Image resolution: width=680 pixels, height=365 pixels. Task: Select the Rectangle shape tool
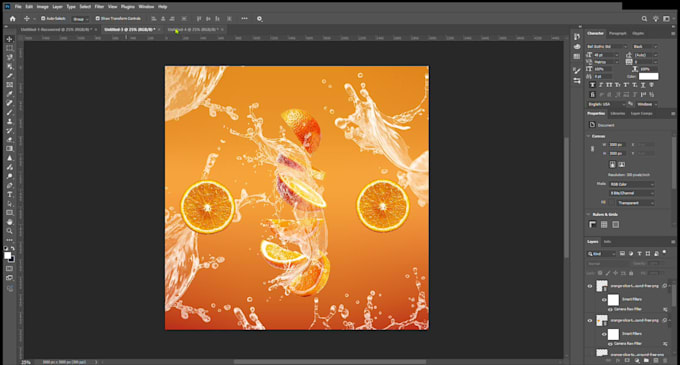[x=10, y=213]
